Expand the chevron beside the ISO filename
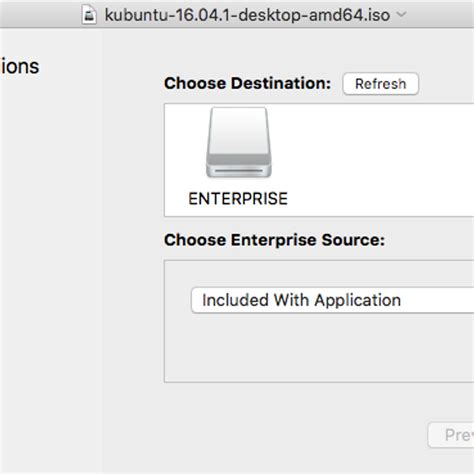 (x=402, y=14)
